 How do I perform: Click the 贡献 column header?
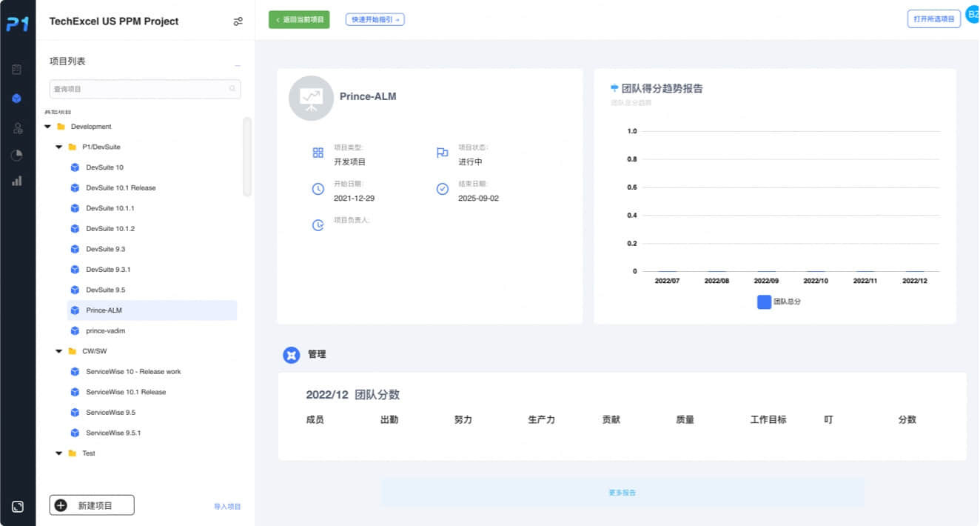(611, 420)
